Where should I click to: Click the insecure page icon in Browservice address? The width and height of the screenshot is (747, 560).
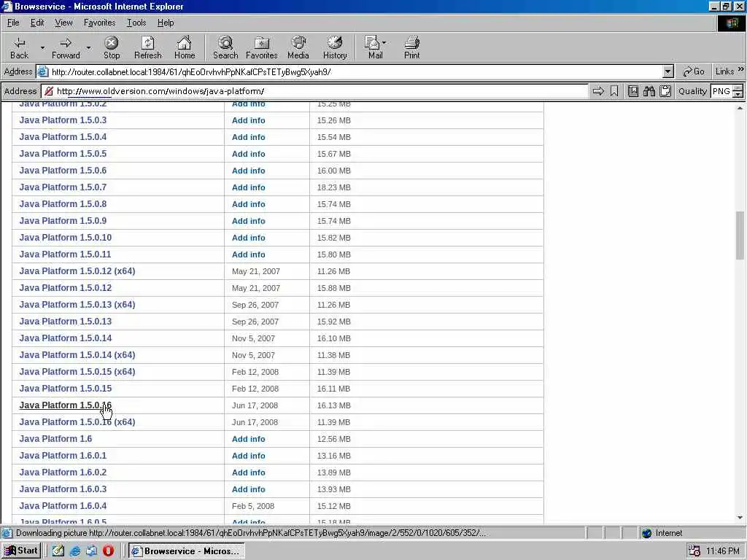click(49, 91)
